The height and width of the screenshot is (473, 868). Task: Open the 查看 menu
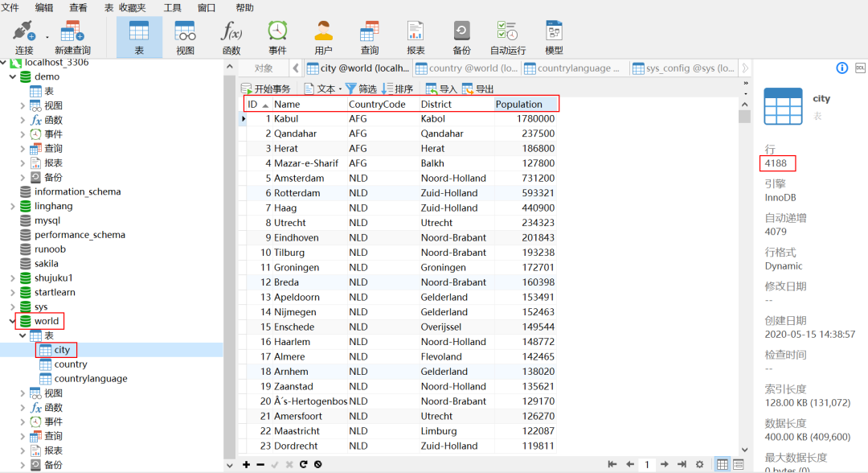78,8
